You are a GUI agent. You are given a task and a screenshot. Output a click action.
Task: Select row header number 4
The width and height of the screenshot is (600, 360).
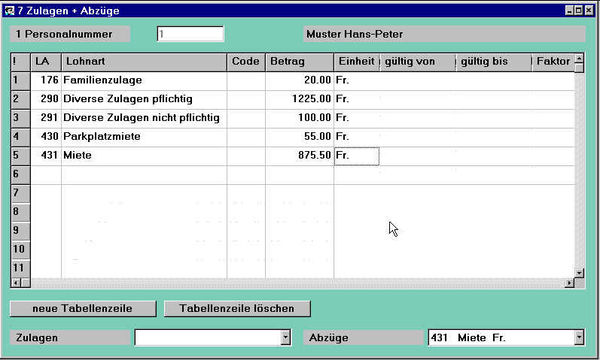click(x=20, y=137)
